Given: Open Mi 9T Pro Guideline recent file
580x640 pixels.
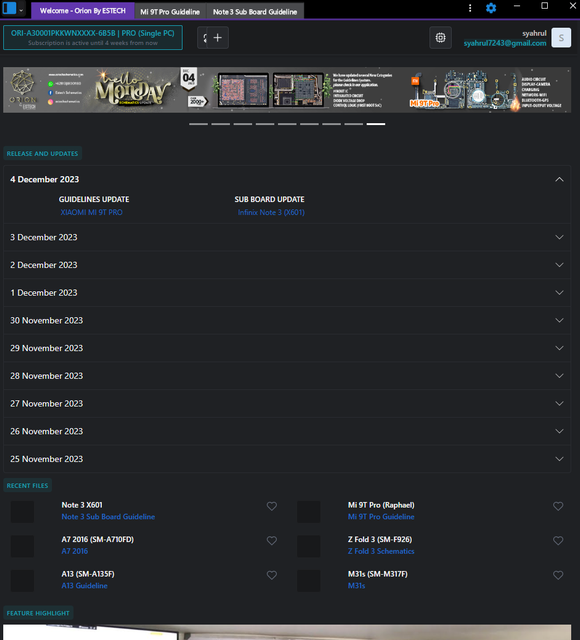Looking at the screenshot, I should point(381,517).
